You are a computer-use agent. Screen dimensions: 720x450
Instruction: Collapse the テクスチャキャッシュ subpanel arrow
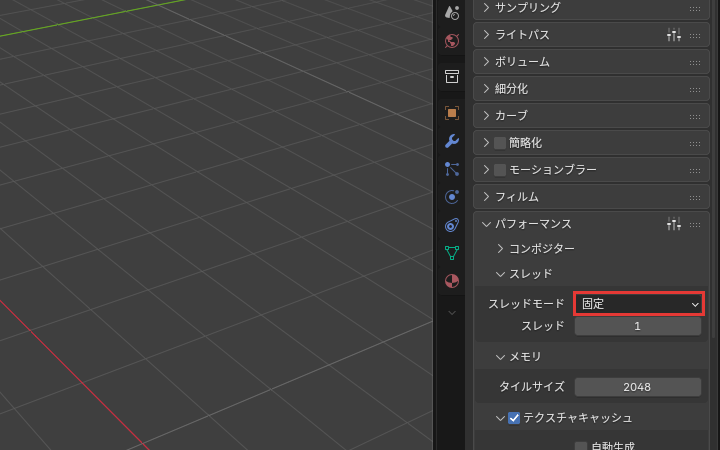(x=501, y=418)
